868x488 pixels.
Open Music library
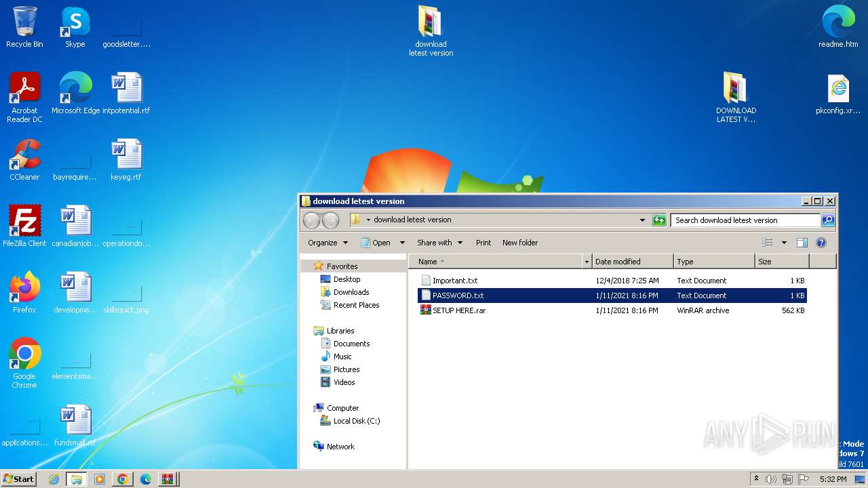[342, 357]
